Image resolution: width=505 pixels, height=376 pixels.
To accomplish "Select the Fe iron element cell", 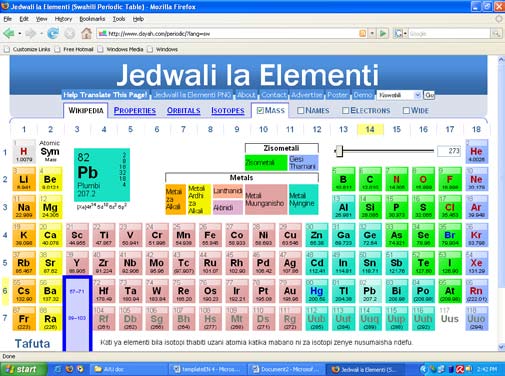I will click(x=210, y=235).
